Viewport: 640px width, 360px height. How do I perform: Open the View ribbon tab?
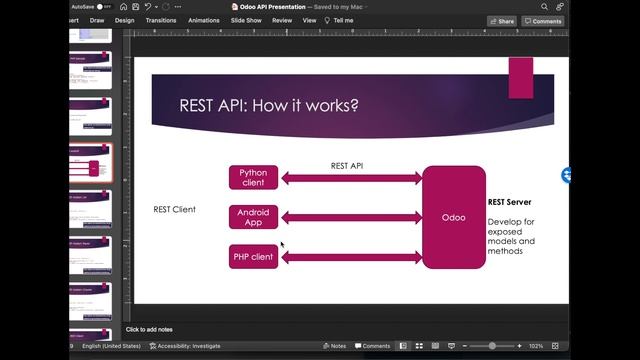pyautogui.click(x=309, y=20)
